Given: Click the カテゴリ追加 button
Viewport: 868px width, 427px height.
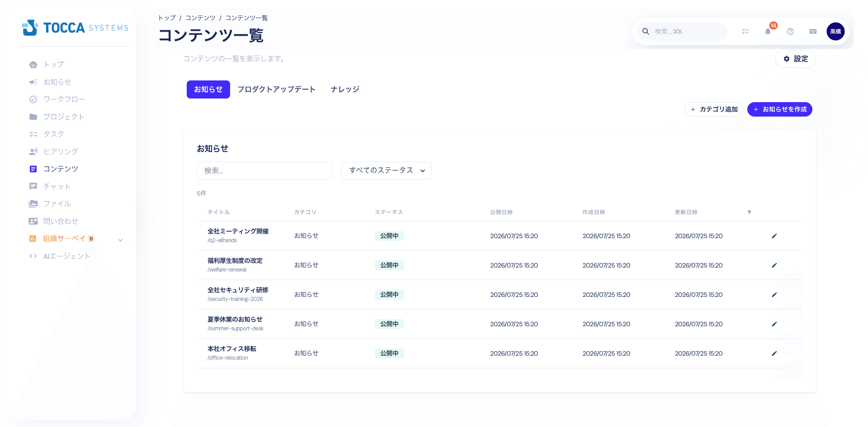Looking at the screenshot, I should coord(714,109).
